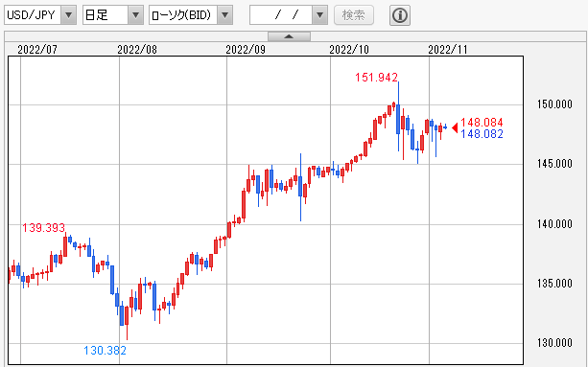588x367 pixels.
Task: Click the 2022/07 date axis label
Action: (37, 50)
